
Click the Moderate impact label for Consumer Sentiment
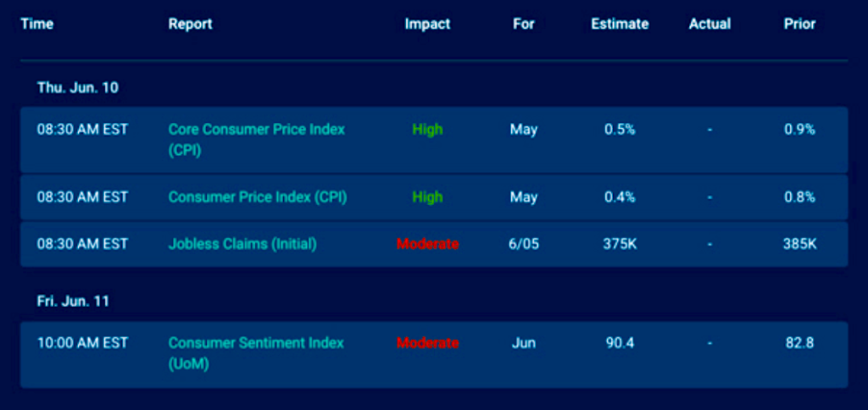pos(427,343)
